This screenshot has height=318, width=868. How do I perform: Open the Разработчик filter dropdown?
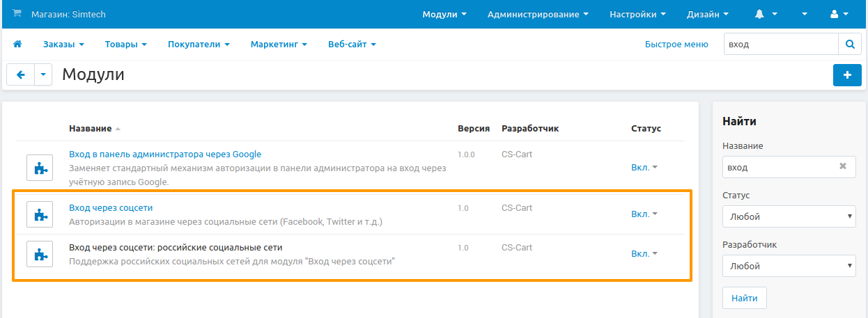pos(789,266)
